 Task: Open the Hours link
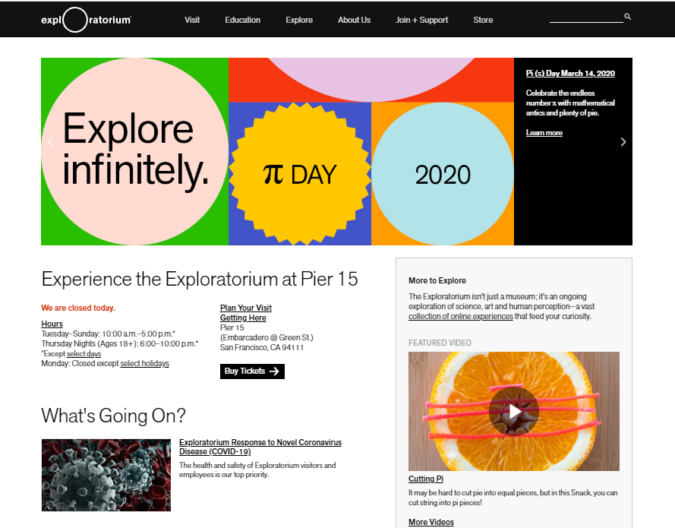pos(52,324)
